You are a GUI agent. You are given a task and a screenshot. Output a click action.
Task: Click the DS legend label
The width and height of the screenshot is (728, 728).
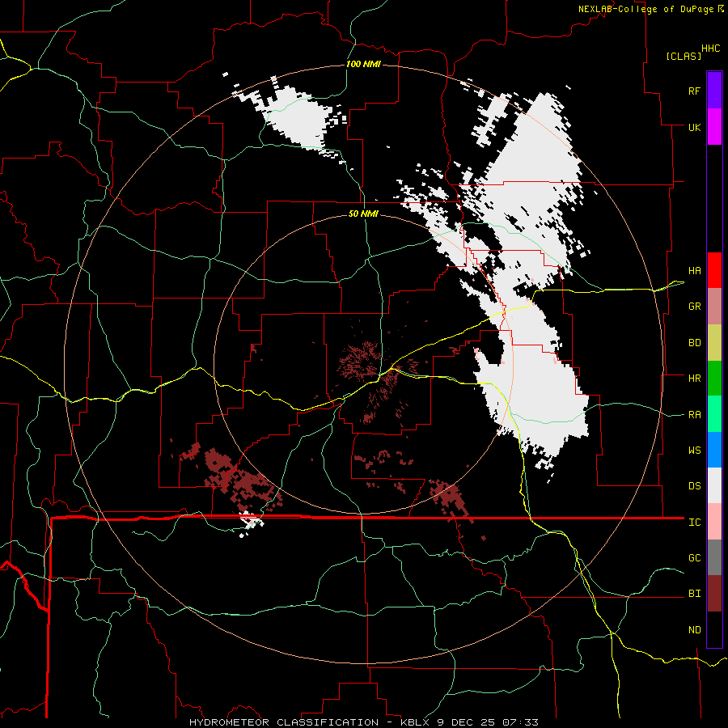coord(694,486)
